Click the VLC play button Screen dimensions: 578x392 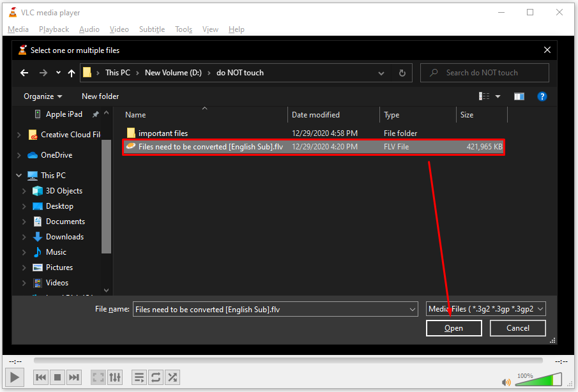click(15, 377)
